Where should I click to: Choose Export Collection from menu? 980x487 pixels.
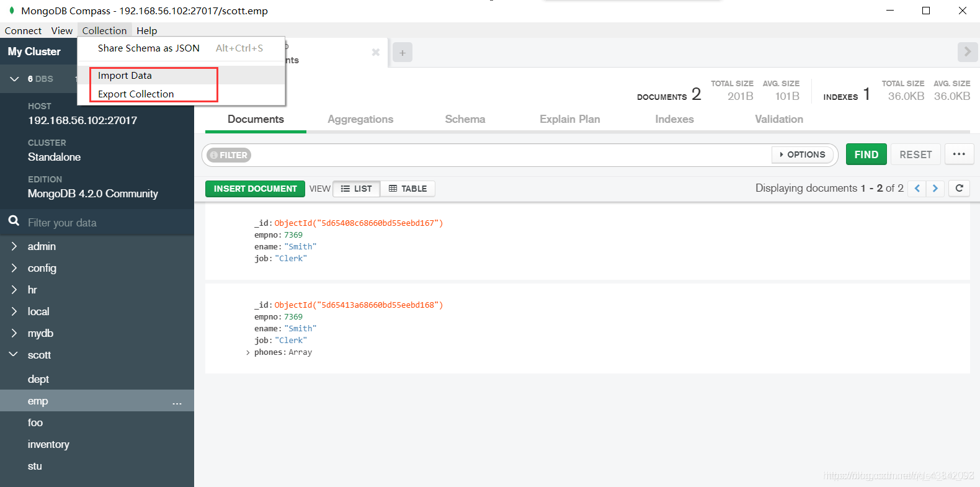tap(180, 94)
